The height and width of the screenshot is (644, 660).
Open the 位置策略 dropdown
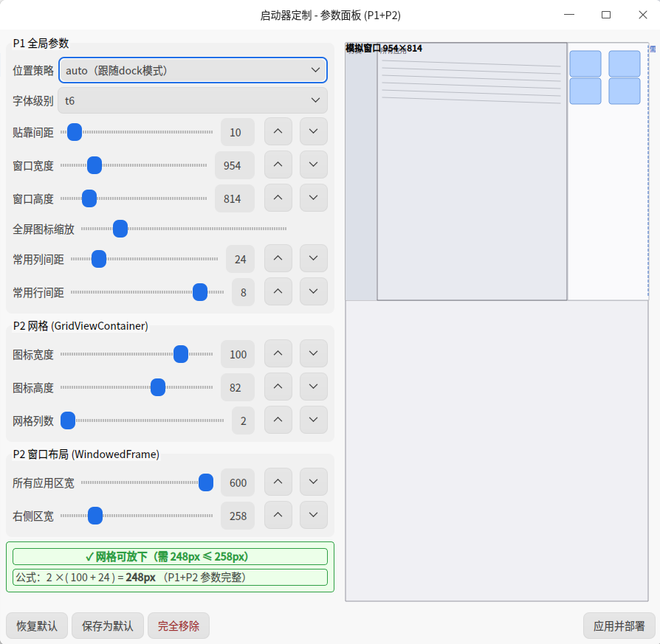tap(193, 70)
